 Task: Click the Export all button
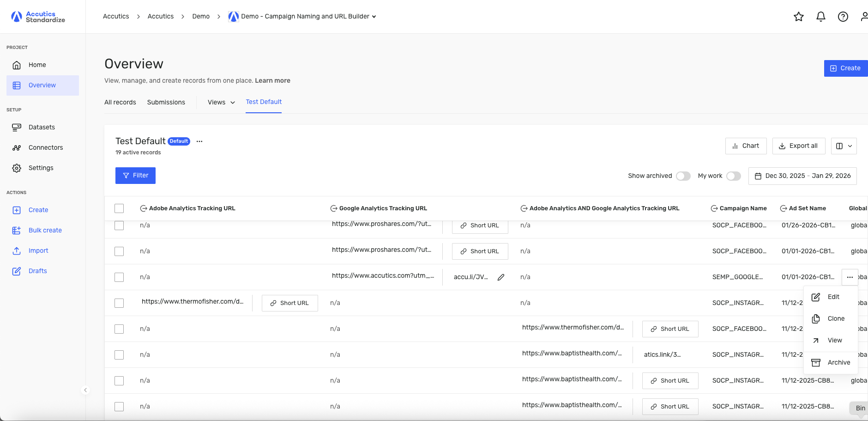(798, 146)
